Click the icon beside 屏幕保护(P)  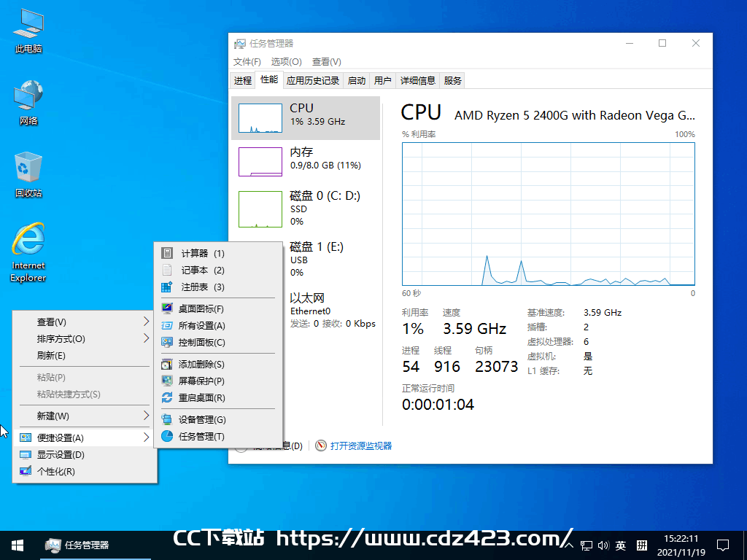click(x=167, y=381)
